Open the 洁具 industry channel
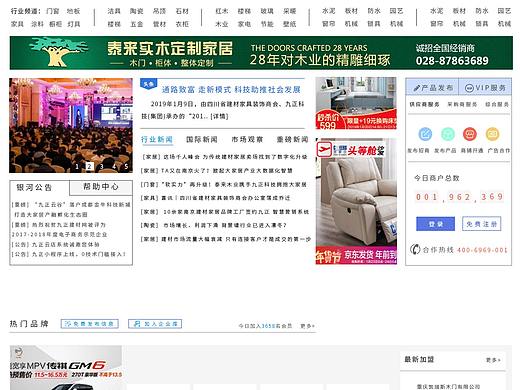 [x=114, y=11]
